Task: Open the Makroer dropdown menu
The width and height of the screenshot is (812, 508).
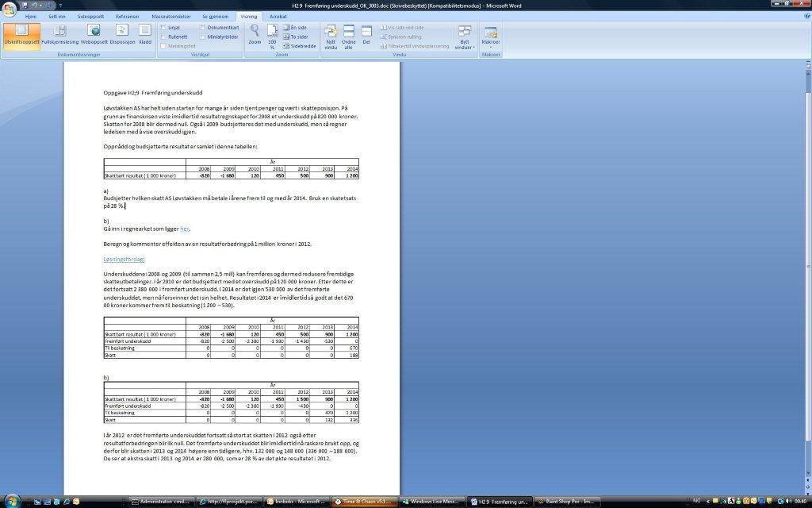Action: [x=491, y=36]
